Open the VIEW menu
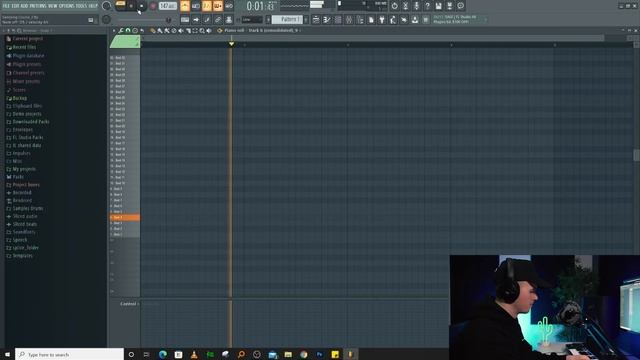The height and width of the screenshot is (360, 640). (x=53, y=6)
